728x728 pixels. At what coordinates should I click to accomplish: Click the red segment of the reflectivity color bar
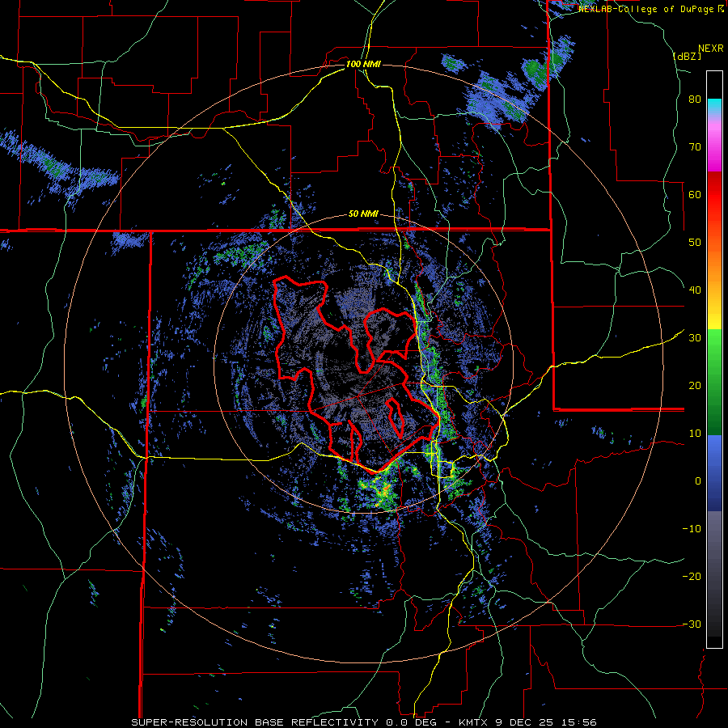(714, 206)
